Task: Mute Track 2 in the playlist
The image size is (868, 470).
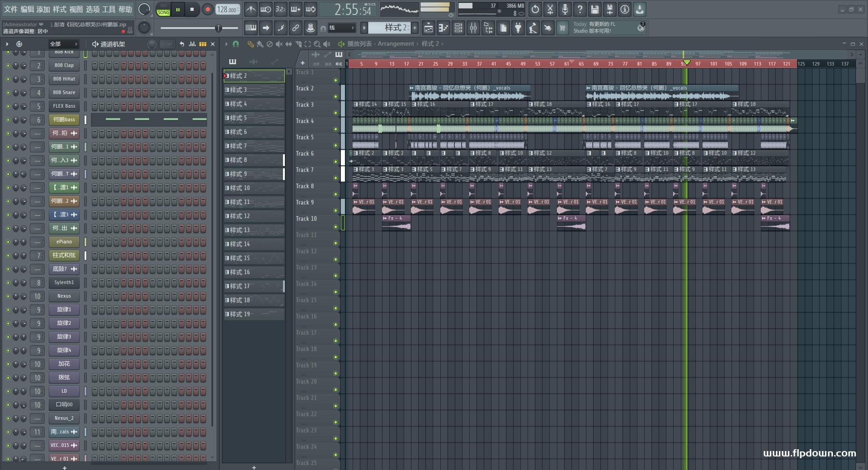Action: (x=335, y=96)
